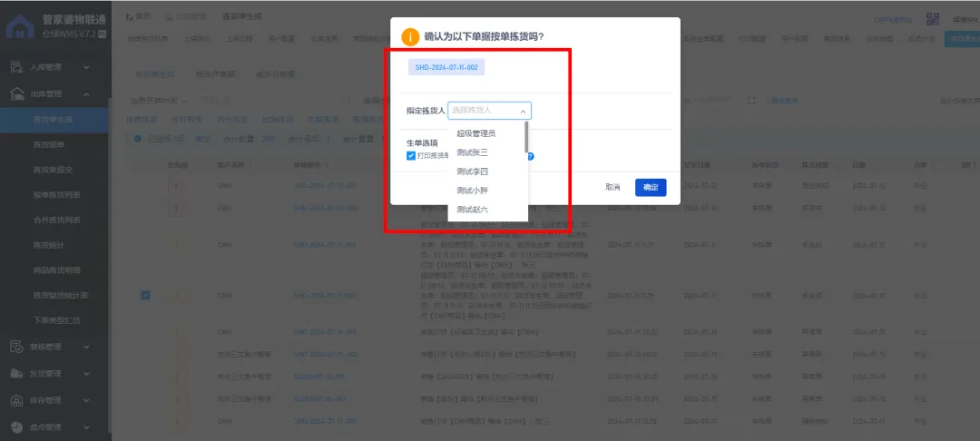Click the fullscreen scan icon above table
The width and height of the screenshot is (980, 441).
750,101
